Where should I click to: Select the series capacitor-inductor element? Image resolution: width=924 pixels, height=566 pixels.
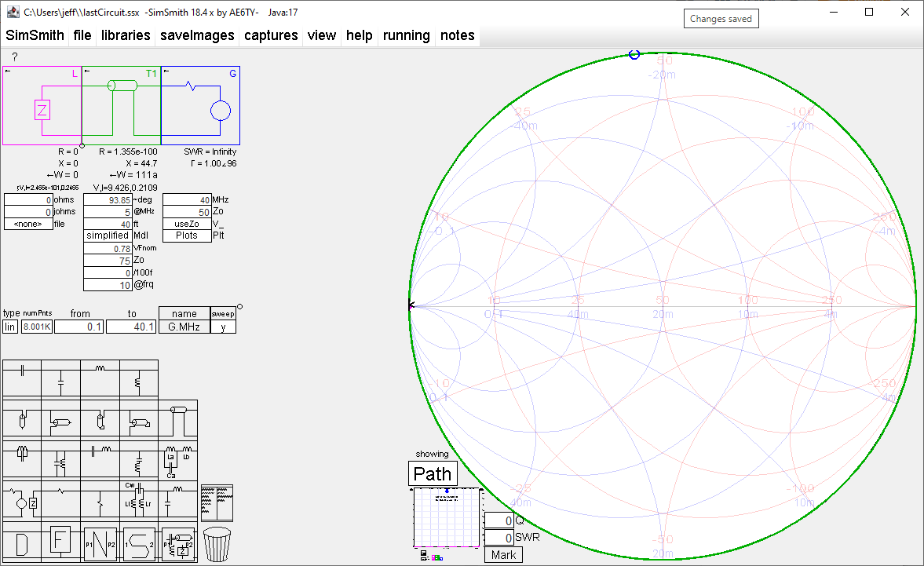coord(100,459)
